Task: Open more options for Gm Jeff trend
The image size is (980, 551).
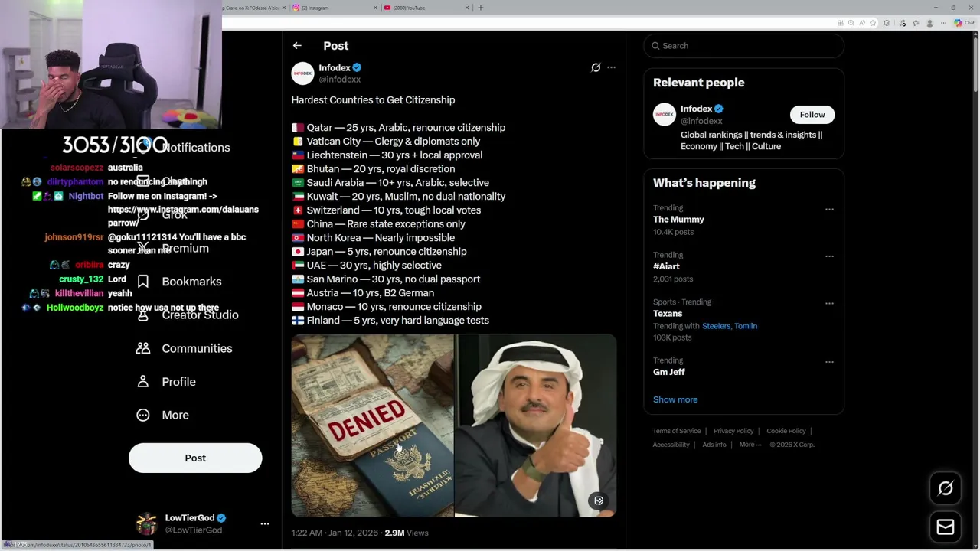Action: [829, 361]
